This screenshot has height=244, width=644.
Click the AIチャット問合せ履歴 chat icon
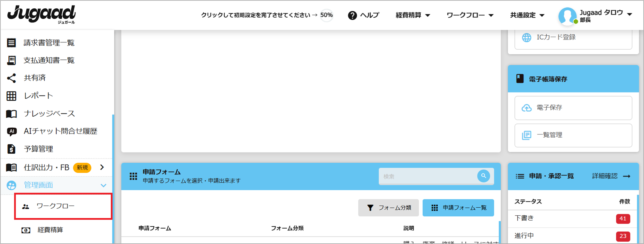[x=12, y=131]
